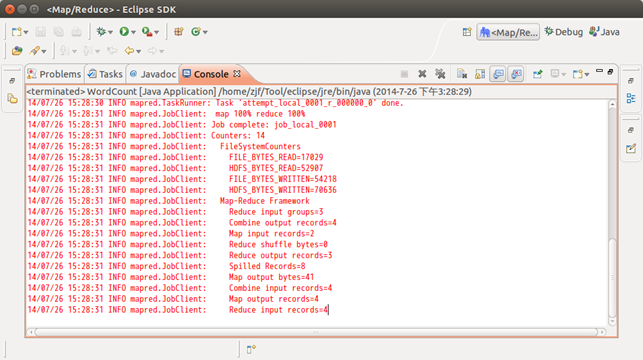Click the Save All toolbar icon
Screen dimensions: 643x360
click(x=58, y=32)
